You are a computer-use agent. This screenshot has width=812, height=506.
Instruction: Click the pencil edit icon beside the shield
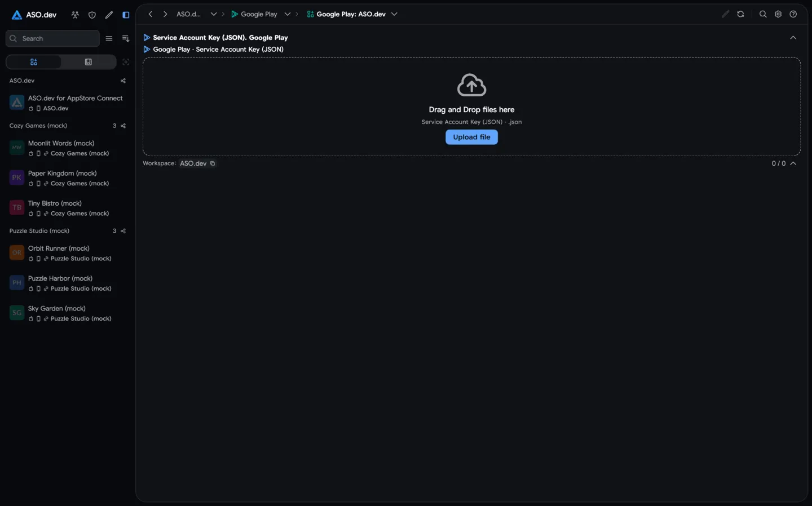(x=109, y=15)
